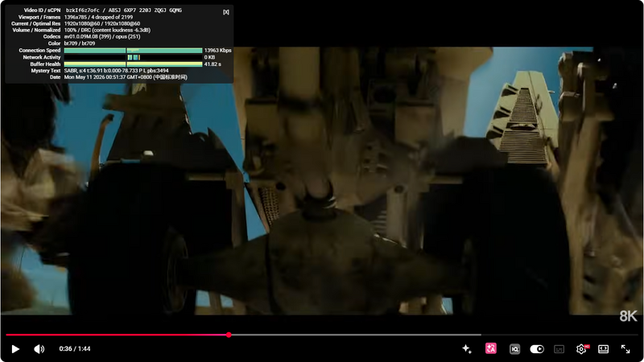This screenshot has width=644, height=362.
Task: Click the 'Current / Optimal Res' label
Action: 35,24
